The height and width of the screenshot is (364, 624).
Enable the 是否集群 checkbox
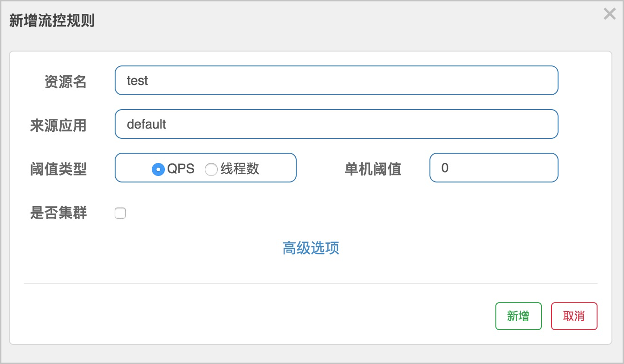click(x=120, y=213)
